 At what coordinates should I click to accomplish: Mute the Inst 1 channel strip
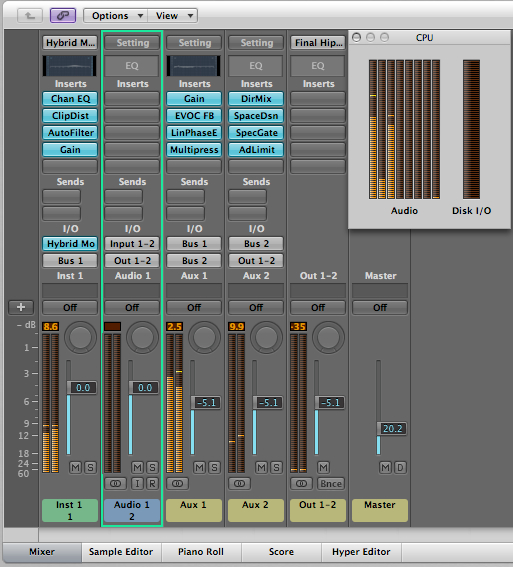76,468
